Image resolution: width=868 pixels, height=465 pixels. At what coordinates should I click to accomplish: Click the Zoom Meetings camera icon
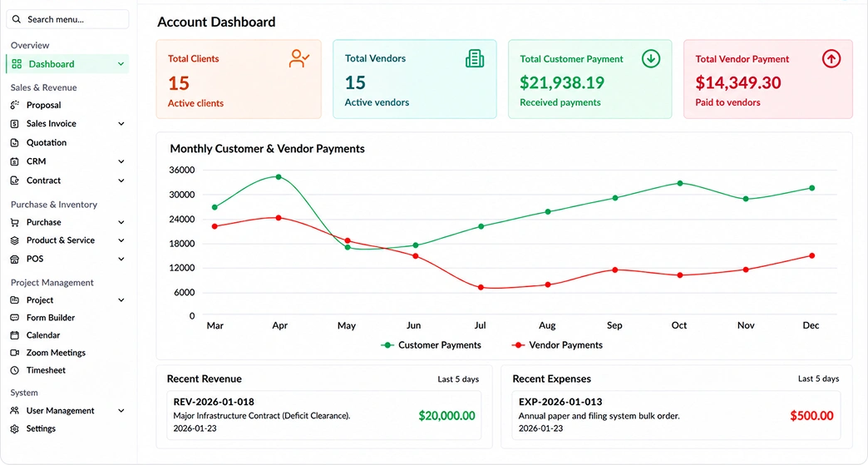[x=15, y=353]
